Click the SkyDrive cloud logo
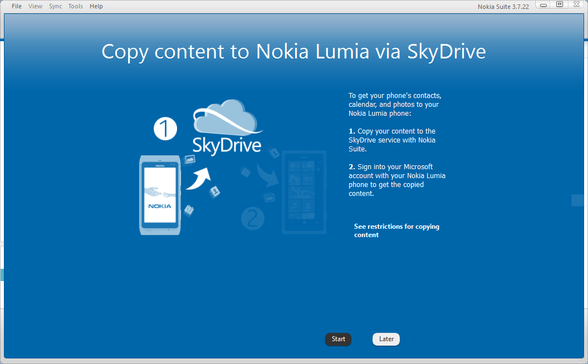 pos(227,127)
